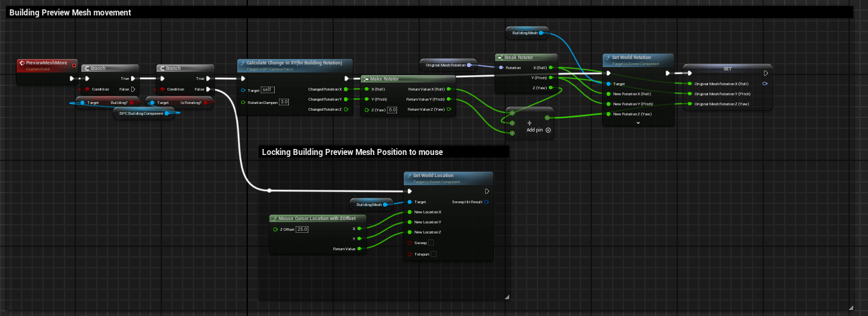Click the False exec pin of first Branch
This screenshot has height=316, width=868.
(x=133, y=89)
